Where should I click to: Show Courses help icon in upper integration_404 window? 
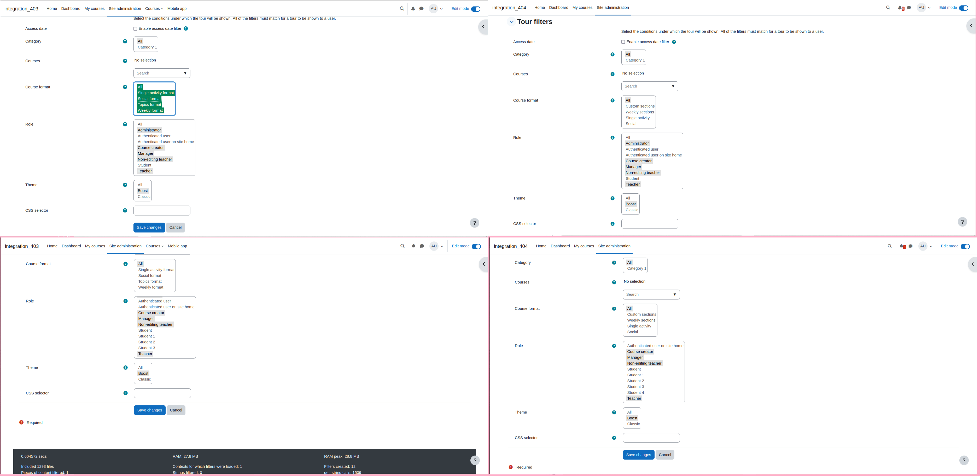(x=612, y=74)
